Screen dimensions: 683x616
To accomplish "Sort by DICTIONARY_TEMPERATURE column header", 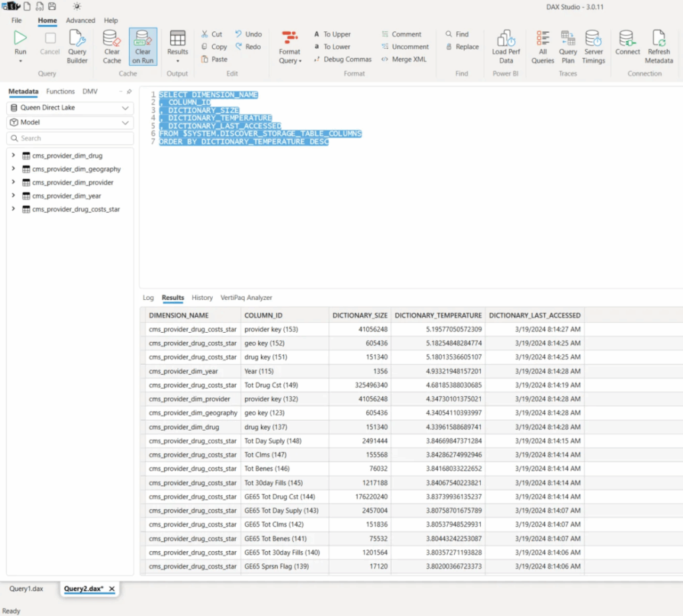I will 438,315.
